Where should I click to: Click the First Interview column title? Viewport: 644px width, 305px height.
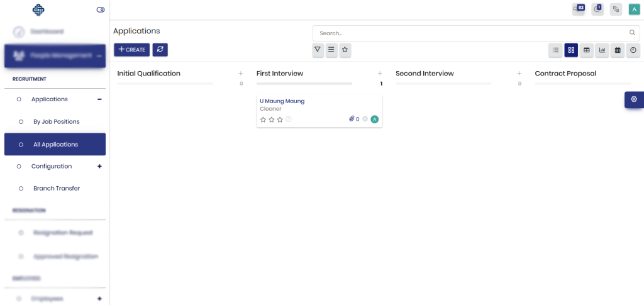[x=280, y=74]
